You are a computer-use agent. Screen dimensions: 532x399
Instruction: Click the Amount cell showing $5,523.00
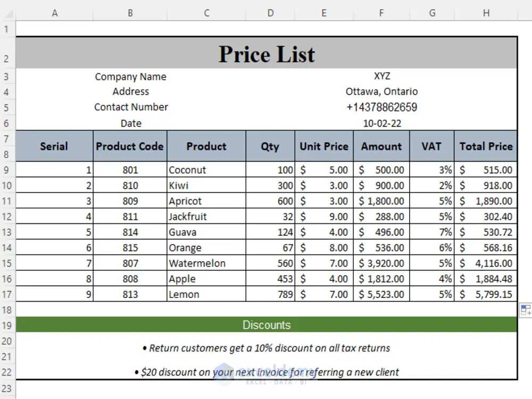tap(381, 294)
